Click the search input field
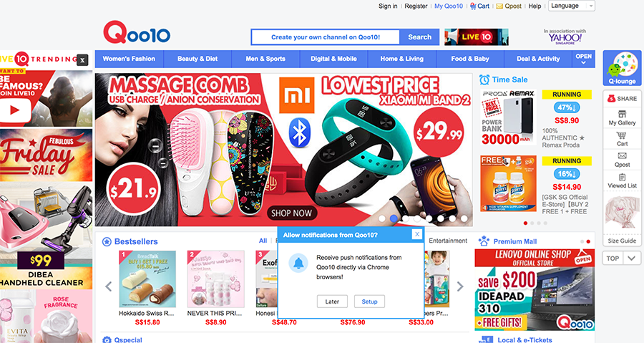Image resolution: width=644 pixels, height=343 pixels. (326, 37)
